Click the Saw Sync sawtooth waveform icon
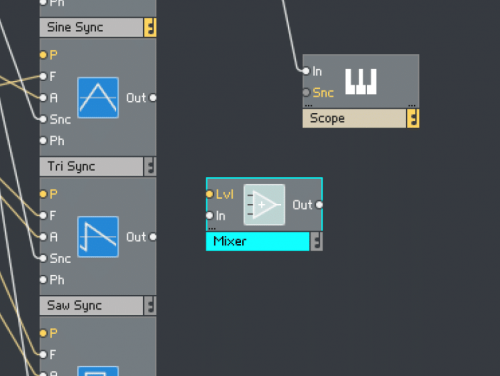 click(x=98, y=237)
